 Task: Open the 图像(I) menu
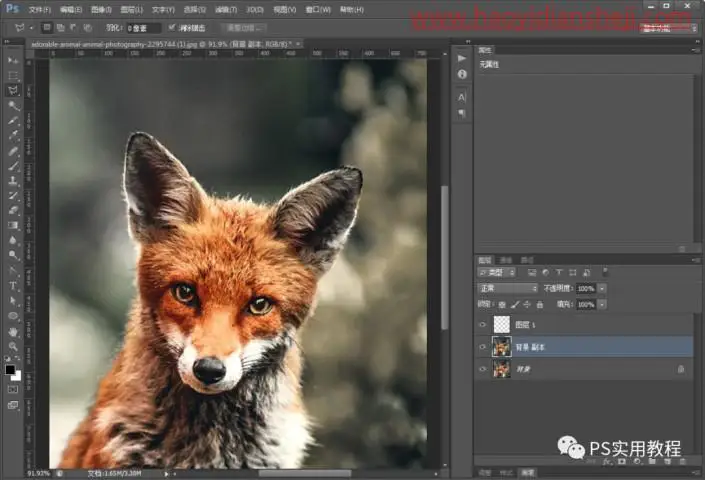[x=101, y=9]
